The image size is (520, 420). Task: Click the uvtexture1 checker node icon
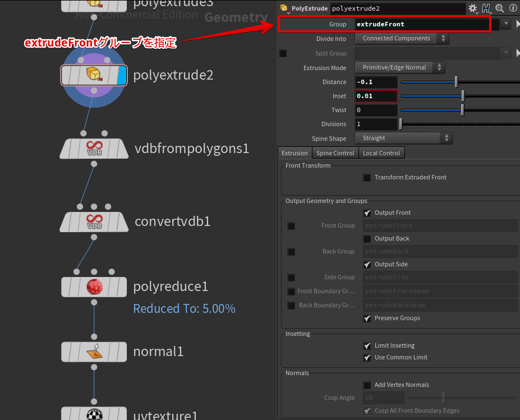coord(94,414)
